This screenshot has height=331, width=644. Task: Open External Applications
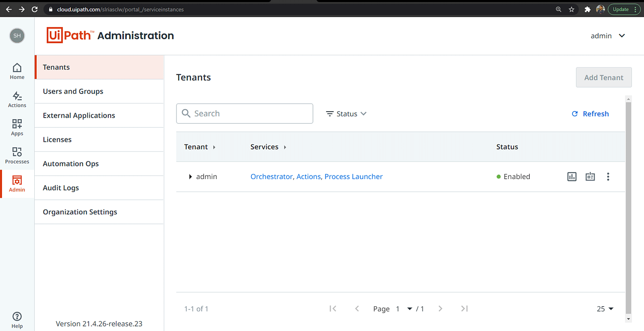click(x=100, y=115)
